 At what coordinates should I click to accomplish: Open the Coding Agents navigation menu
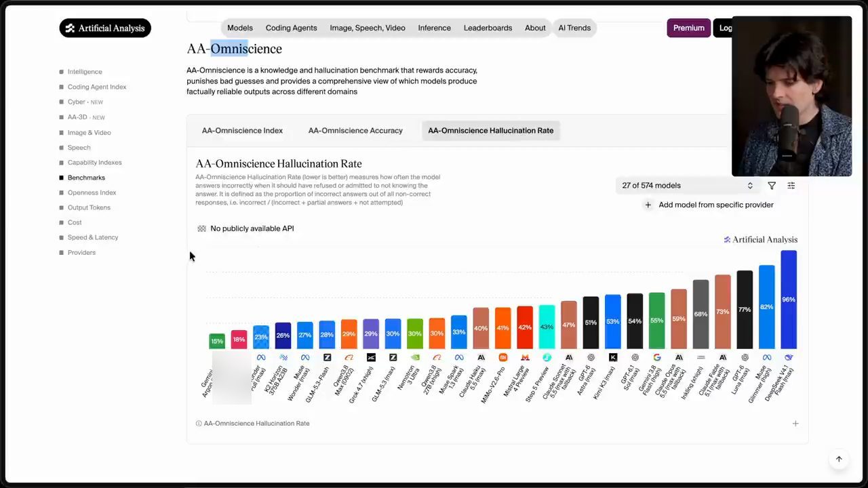coord(292,28)
